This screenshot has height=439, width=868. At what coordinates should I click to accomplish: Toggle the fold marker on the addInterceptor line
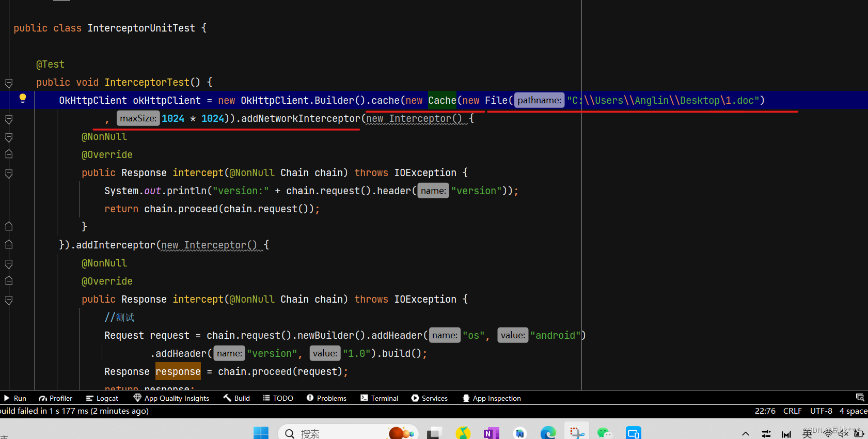tap(9, 244)
